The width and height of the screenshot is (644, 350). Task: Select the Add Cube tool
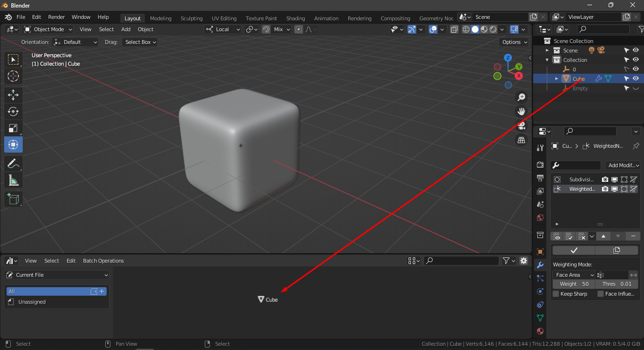tap(13, 199)
